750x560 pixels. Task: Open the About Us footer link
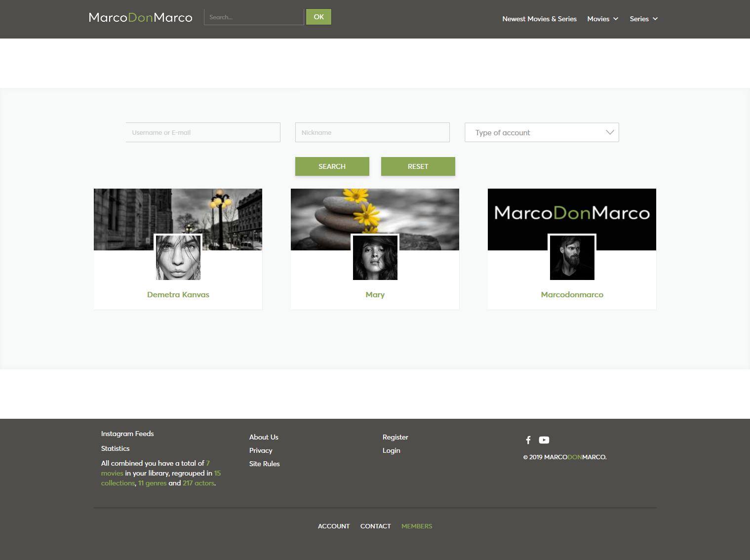[264, 437]
